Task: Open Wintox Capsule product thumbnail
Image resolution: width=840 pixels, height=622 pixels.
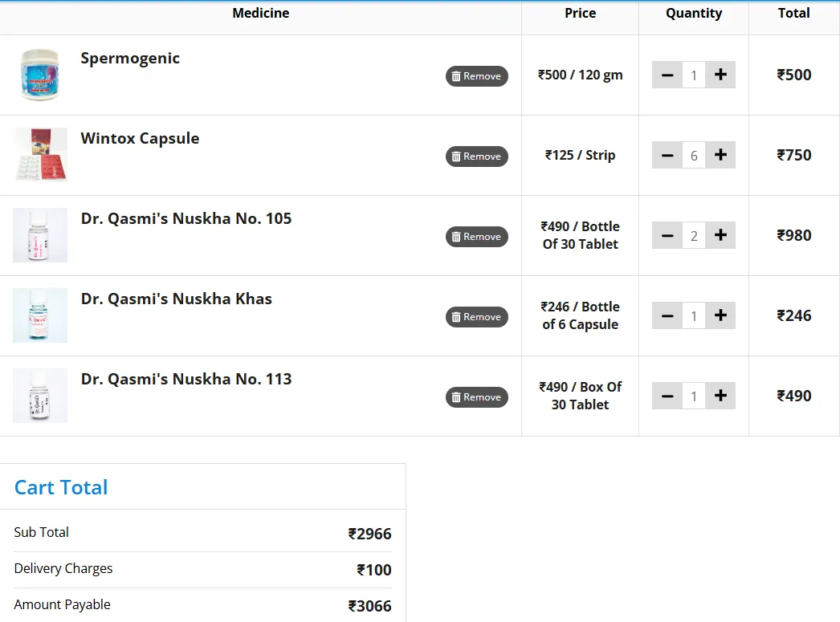Action: tap(40, 155)
